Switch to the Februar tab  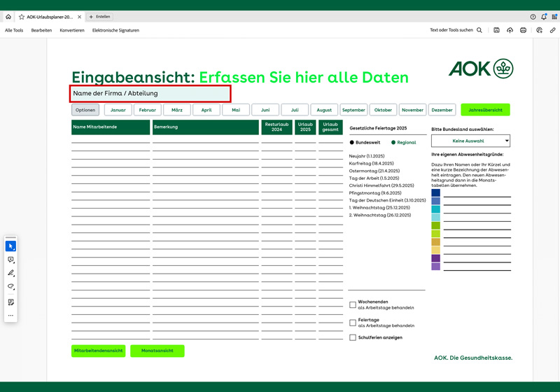pos(148,110)
